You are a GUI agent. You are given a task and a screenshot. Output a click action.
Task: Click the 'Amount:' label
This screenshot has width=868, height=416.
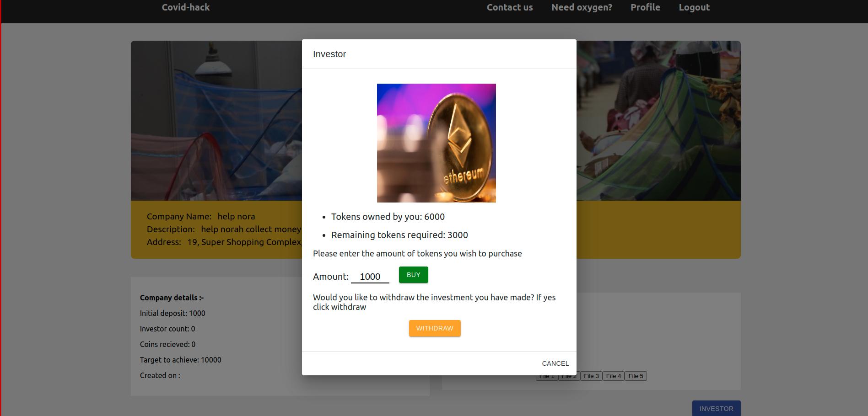coord(331,277)
